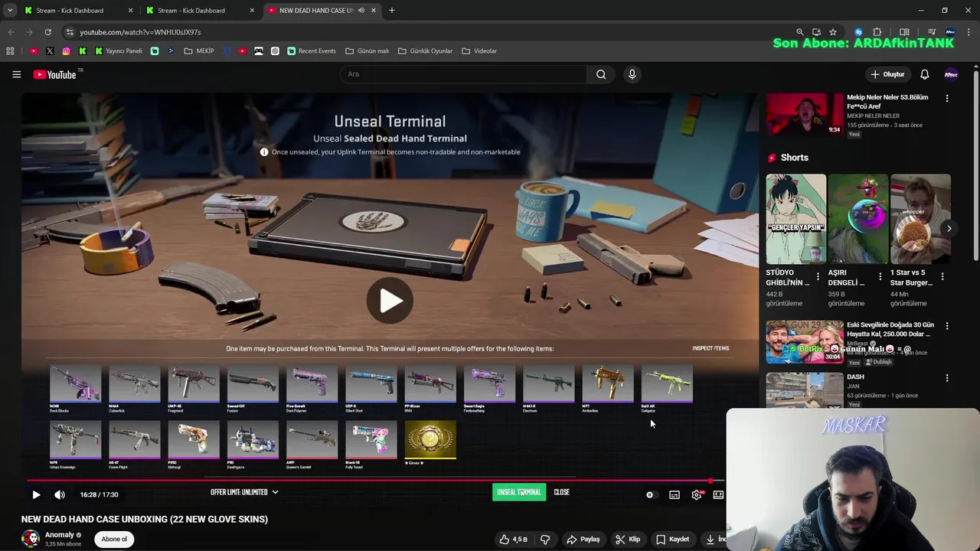The width and height of the screenshot is (980, 551).
Task: Click the in-video CLOSE button
Action: [562, 492]
